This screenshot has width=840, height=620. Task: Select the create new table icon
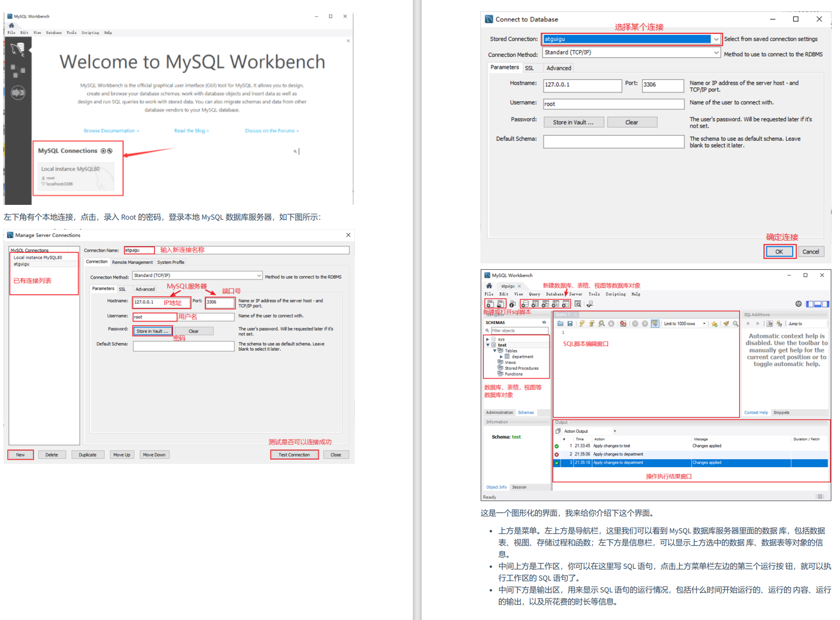(534, 304)
